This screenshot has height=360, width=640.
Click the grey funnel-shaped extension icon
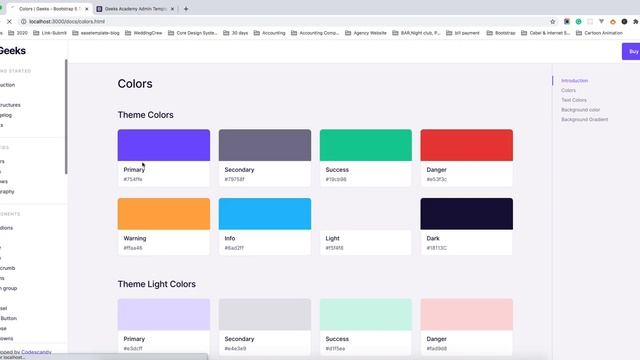tap(601, 22)
